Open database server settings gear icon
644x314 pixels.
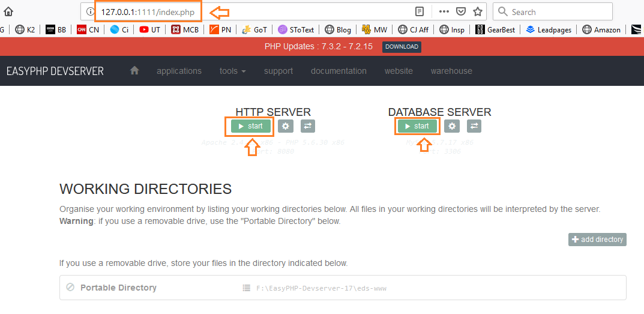tap(452, 126)
